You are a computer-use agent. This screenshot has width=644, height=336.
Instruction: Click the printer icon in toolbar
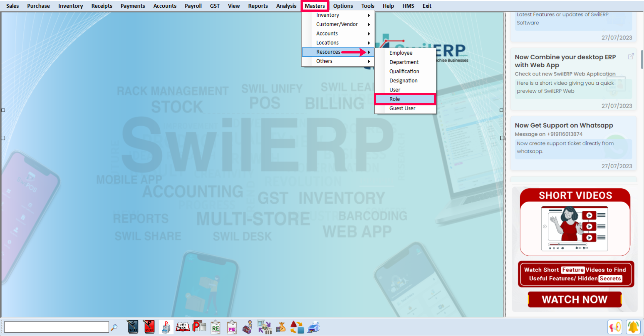(x=314, y=327)
